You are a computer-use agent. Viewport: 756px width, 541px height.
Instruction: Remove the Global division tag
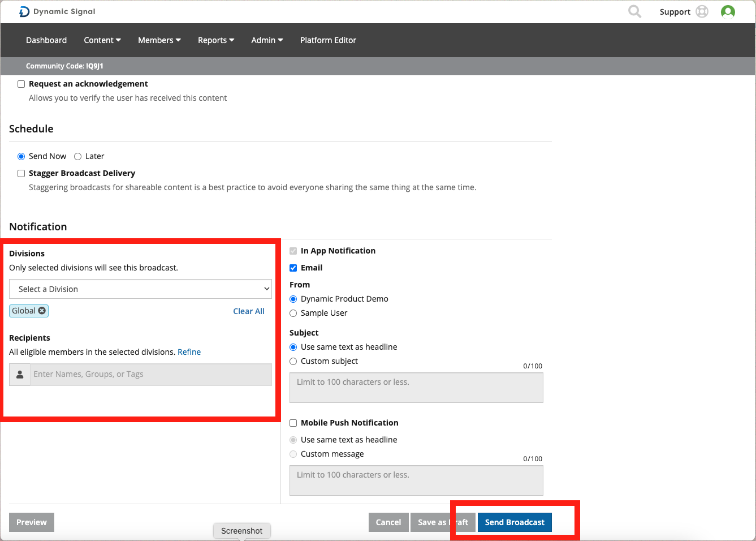pyautogui.click(x=42, y=311)
